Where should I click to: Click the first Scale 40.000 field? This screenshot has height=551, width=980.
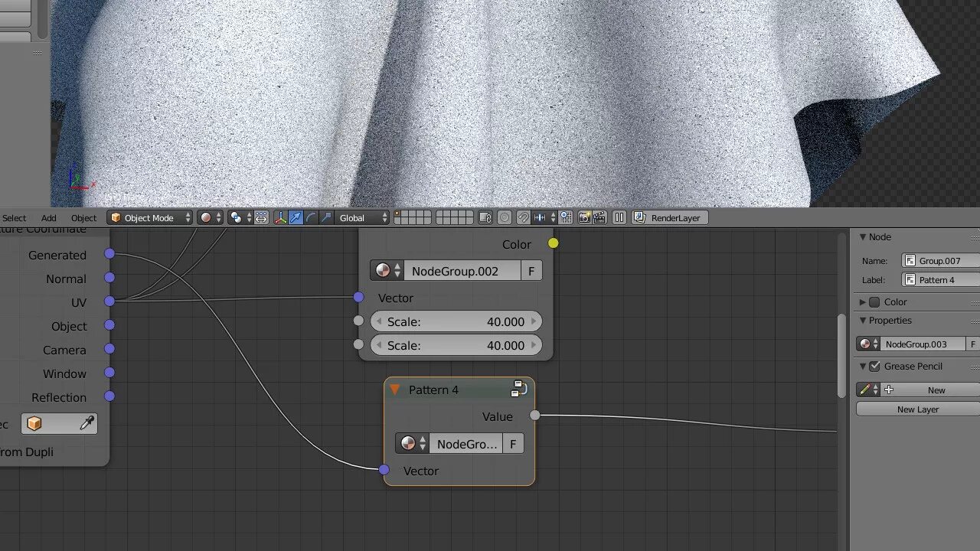click(x=456, y=321)
